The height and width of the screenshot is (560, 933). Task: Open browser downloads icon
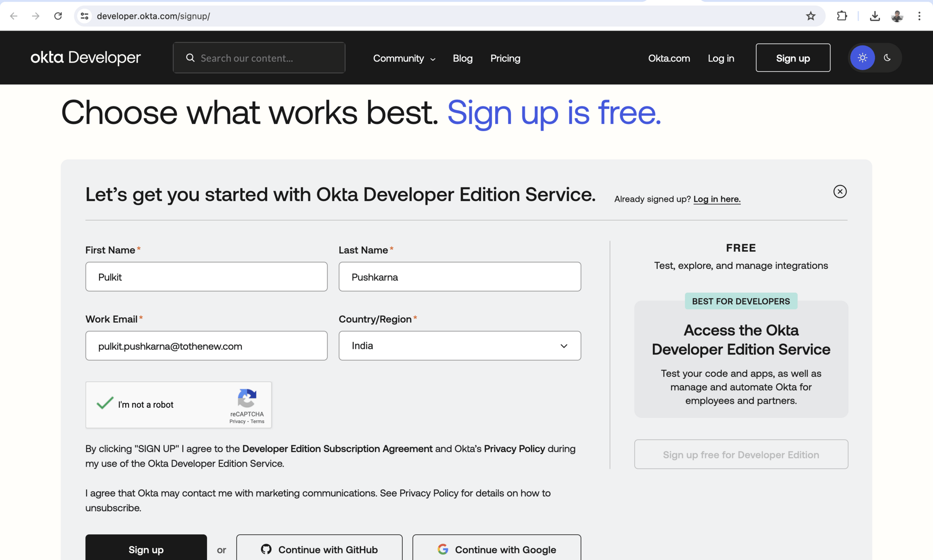tap(874, 16)
